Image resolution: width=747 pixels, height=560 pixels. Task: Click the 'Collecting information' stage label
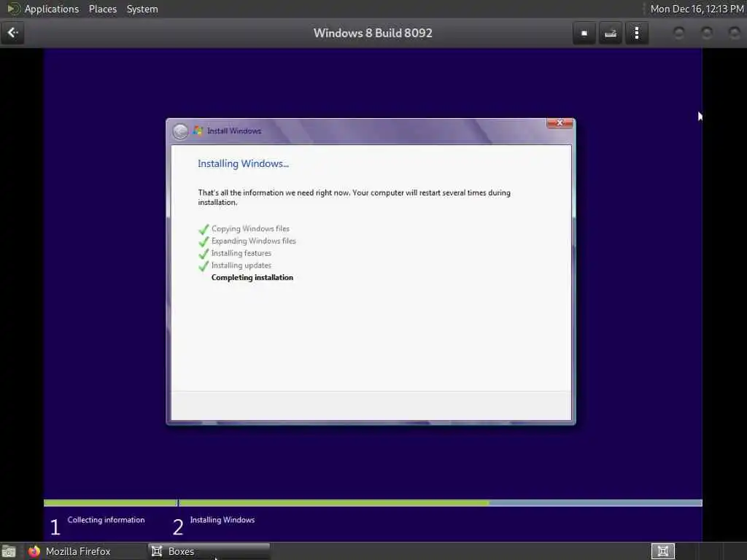106,519
